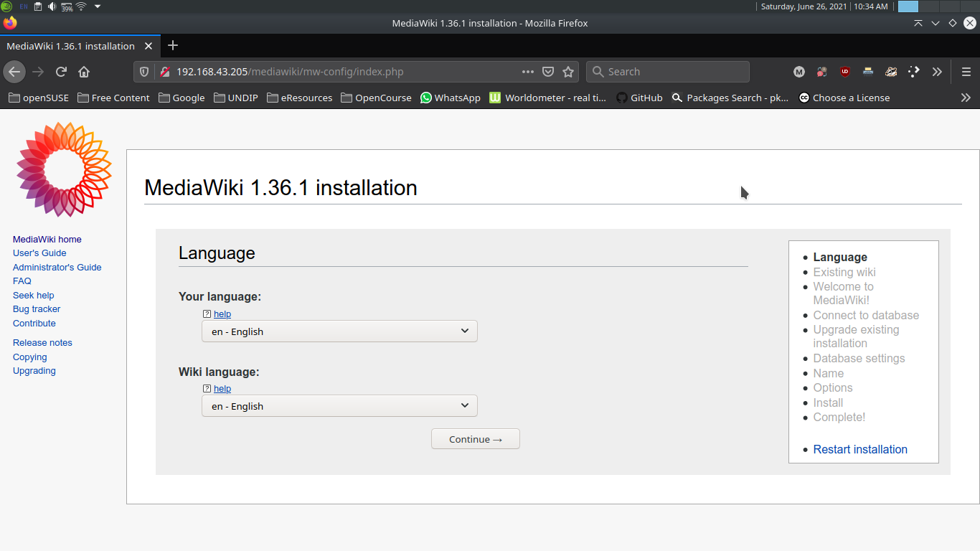The image size is (980, 551).
Task: Open the eResources bookmarks folder
Action: click(x=299, y=98)
